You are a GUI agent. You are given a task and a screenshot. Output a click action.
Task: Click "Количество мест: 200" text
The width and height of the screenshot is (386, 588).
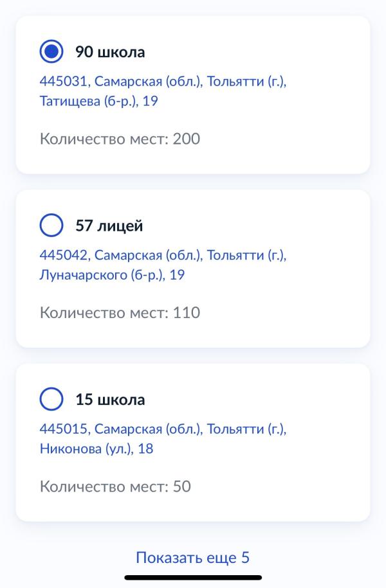[120, 139]
